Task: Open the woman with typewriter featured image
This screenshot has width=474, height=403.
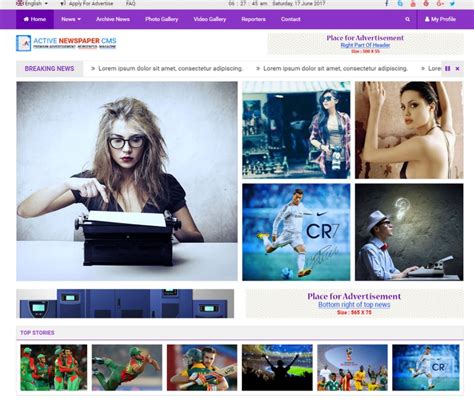Action: [x=127, y=181]
